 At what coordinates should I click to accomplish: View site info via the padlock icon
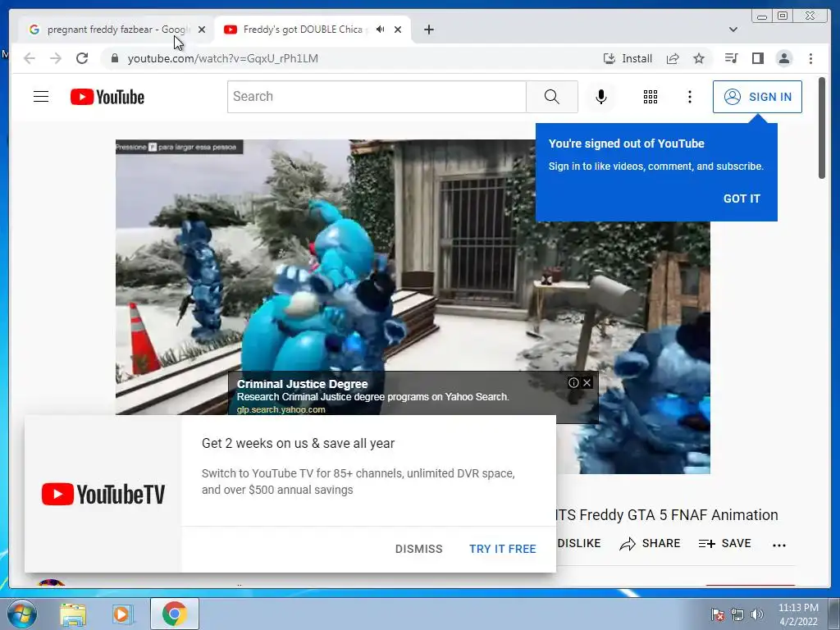114,58
